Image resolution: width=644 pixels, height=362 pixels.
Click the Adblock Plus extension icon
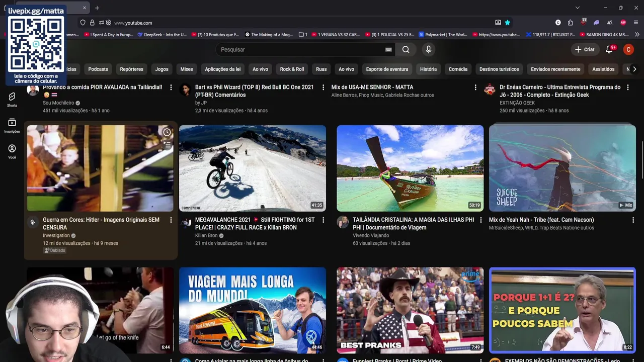[623, 23]
